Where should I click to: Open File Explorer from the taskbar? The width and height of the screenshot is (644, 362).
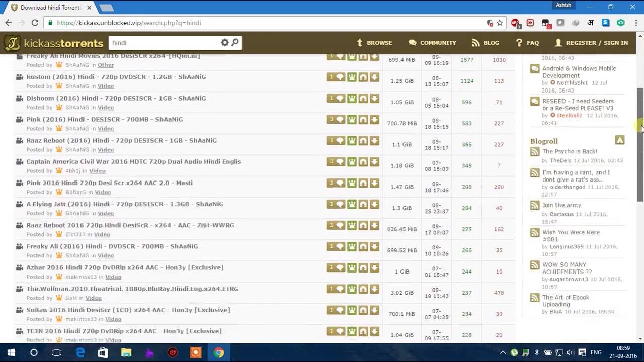[126, 352]
